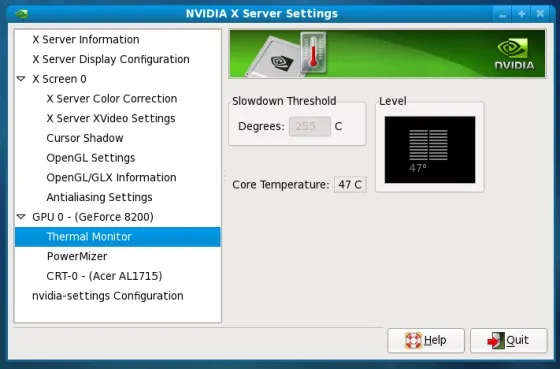Click the Help button
The width and height of the screenshot is (560, 369).
click(x=426, y=340)
